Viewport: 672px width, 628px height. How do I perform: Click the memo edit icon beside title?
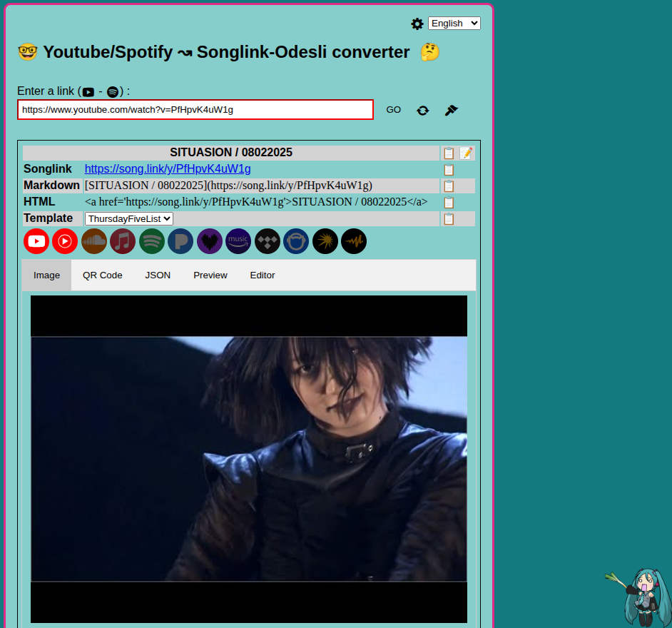(466, 153)
